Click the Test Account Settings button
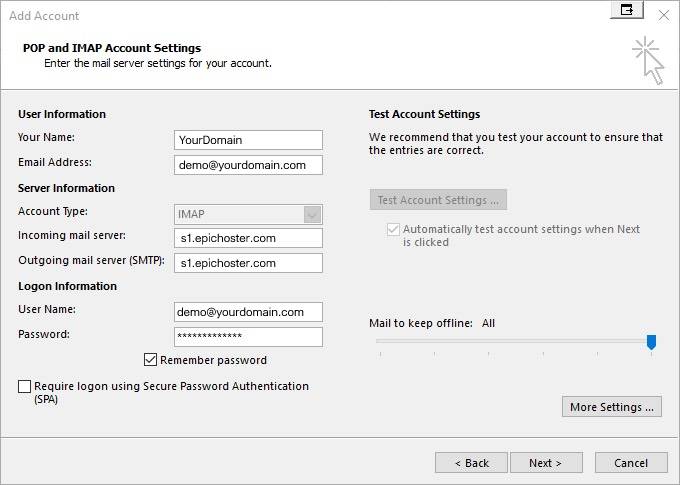The width and height of the screenshot is (680, 485). coord(438,200)
